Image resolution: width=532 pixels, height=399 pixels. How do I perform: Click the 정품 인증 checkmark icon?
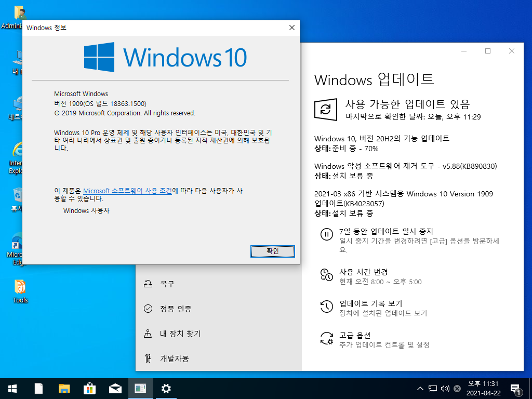click(148, 309)
